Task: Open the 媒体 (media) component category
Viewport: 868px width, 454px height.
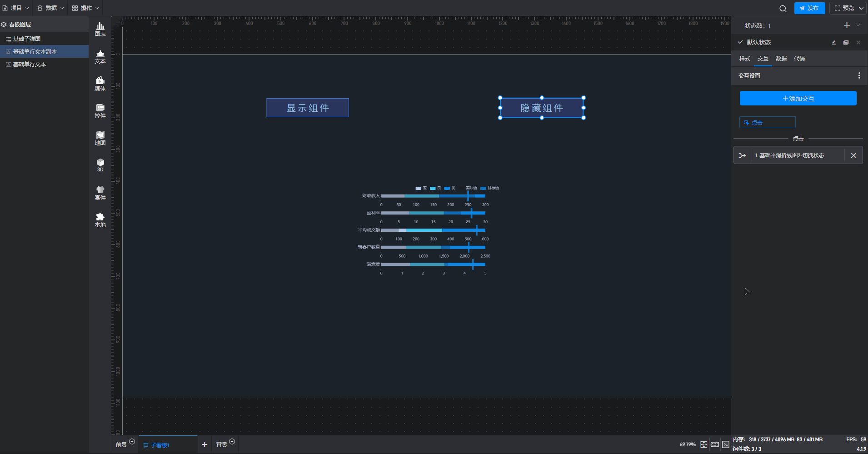Action: (x=100, y=84)
